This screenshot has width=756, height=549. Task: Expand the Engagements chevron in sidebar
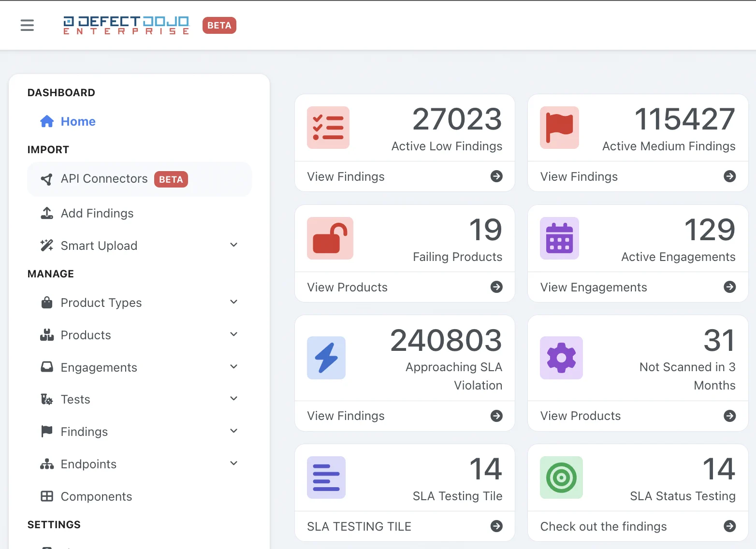[x=234, y=367]
